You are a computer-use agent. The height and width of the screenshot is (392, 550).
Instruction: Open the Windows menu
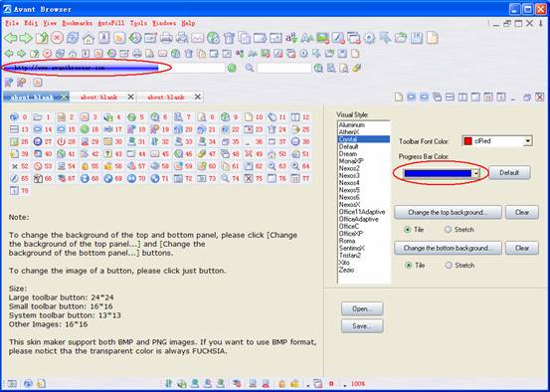point(164,23)
